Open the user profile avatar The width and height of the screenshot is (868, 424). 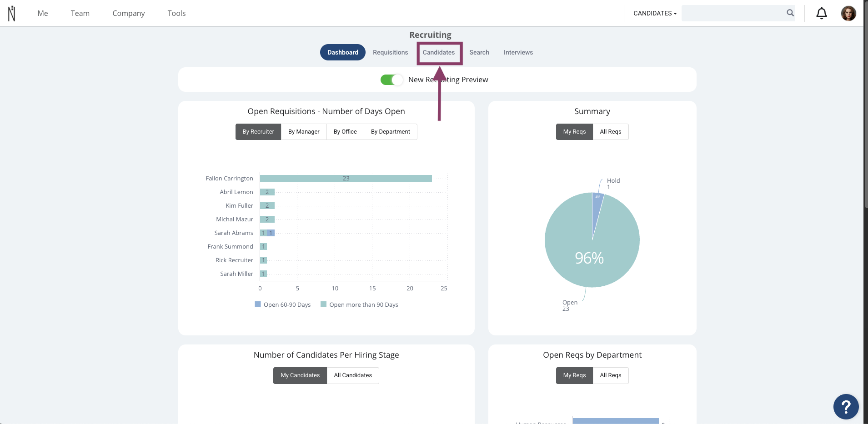[x=848, y=13]
